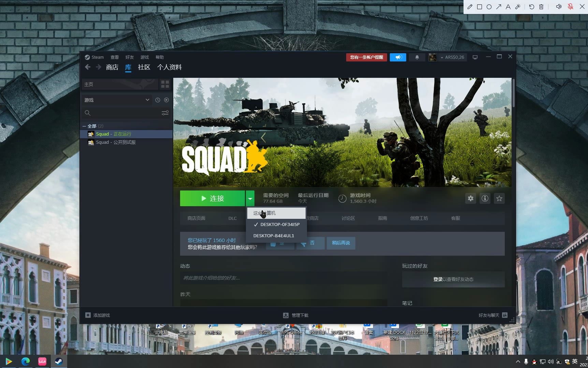Click 登录以查看好友动态
The image size is (588, 368).
(x=453, y=279)
